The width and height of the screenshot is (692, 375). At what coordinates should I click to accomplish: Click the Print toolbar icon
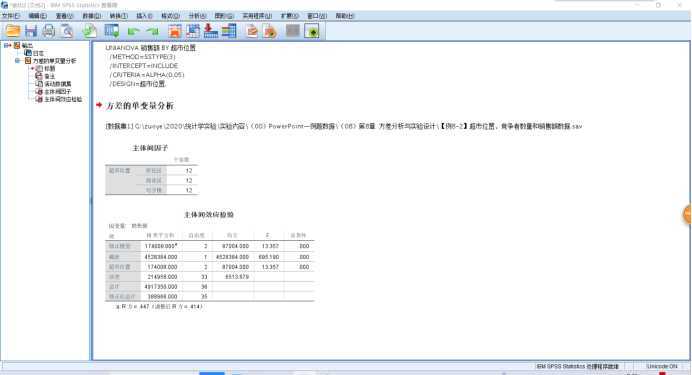49,31
